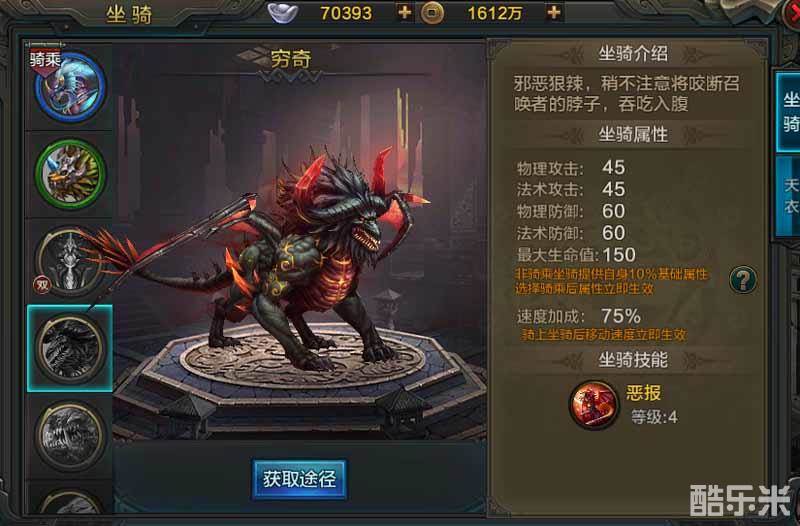Click the 获取途径 button
Image resolution: width=800 pixels, height=526 pixels.
[299, 479]
